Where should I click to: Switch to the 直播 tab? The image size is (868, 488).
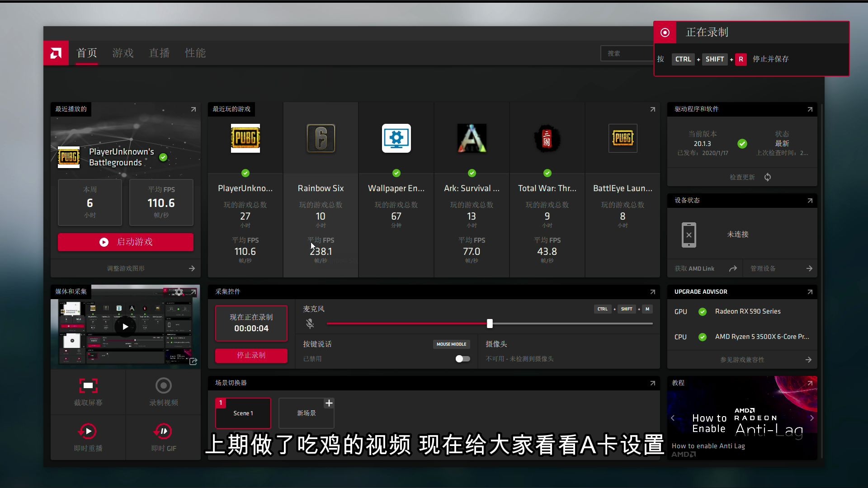point(160,53)
